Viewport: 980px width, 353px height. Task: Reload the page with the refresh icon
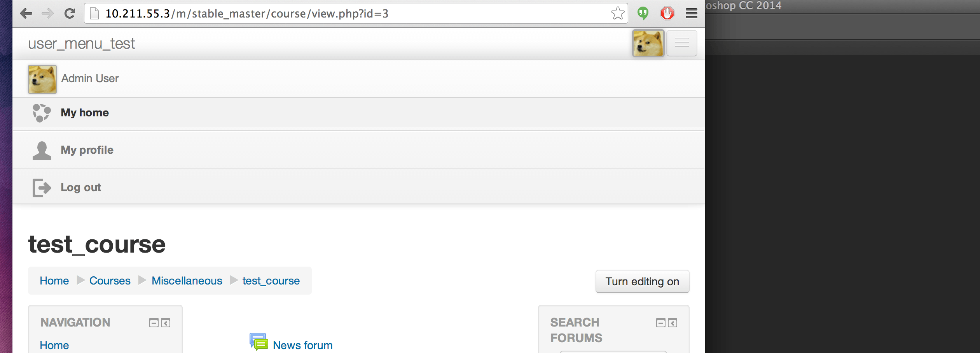(x=70, y=14)
